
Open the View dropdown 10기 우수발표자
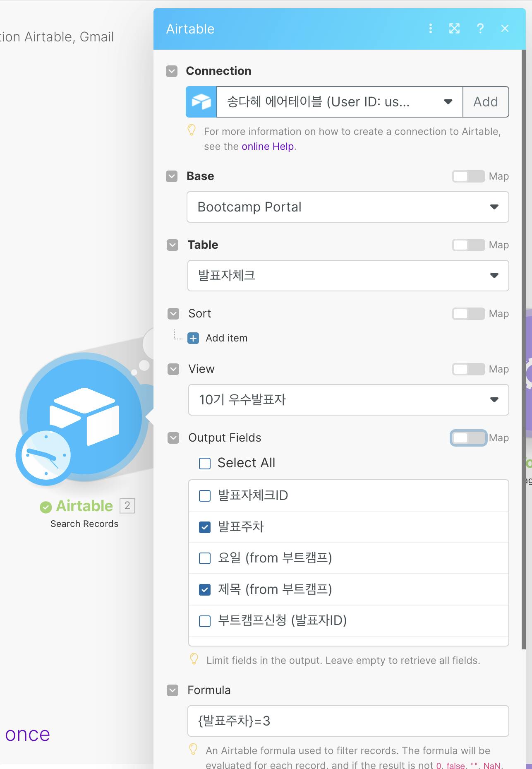tap(349, 400)
